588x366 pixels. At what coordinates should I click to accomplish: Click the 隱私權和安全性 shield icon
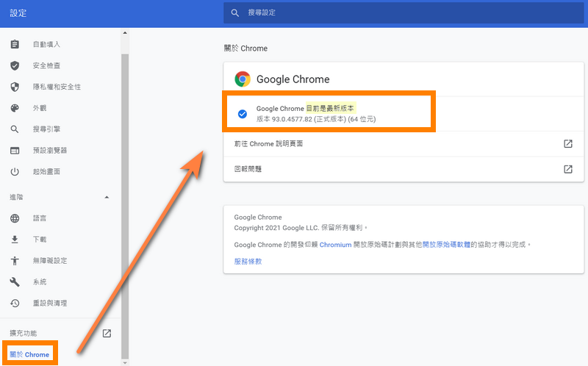15,87
